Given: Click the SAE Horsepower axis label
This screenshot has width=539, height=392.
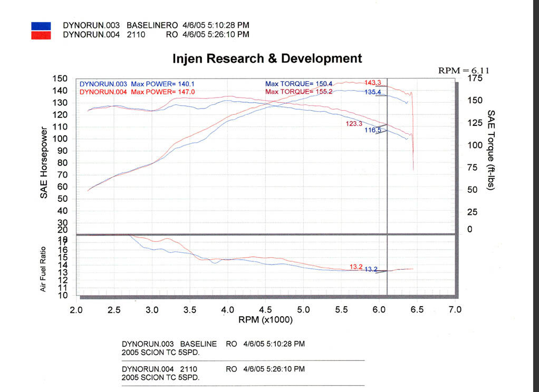Looking at the screenshot, I should pos(44,162).
